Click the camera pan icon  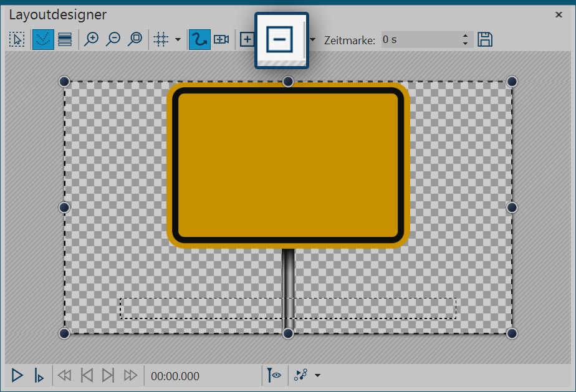pyautogui.click(x=221, y=40)
